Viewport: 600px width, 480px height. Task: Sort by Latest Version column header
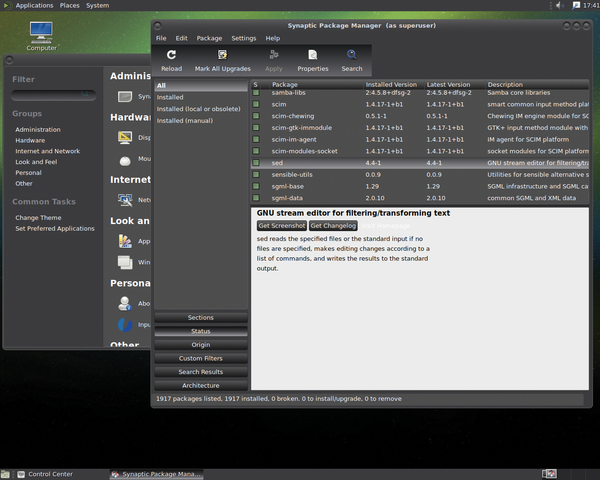tap(455, 84)
